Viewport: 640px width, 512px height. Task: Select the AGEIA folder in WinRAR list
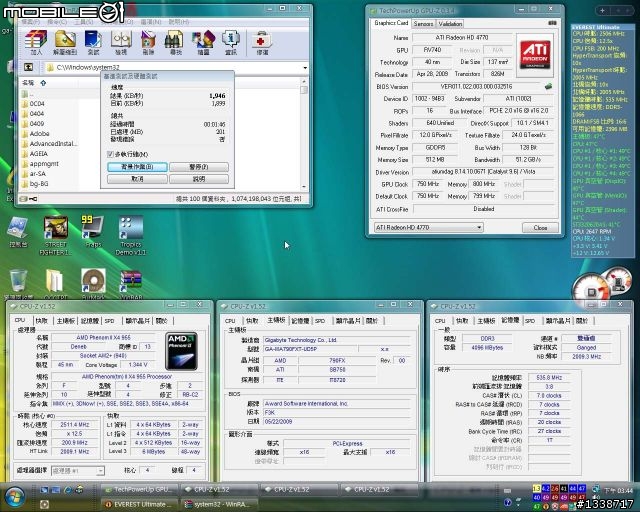click(x=38, y=154)
